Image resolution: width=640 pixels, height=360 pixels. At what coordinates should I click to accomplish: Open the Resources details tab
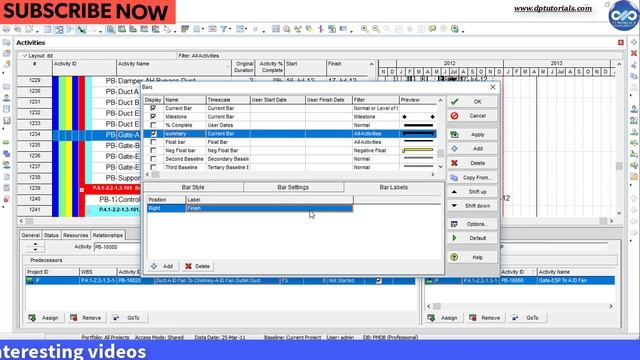point(76,236)
